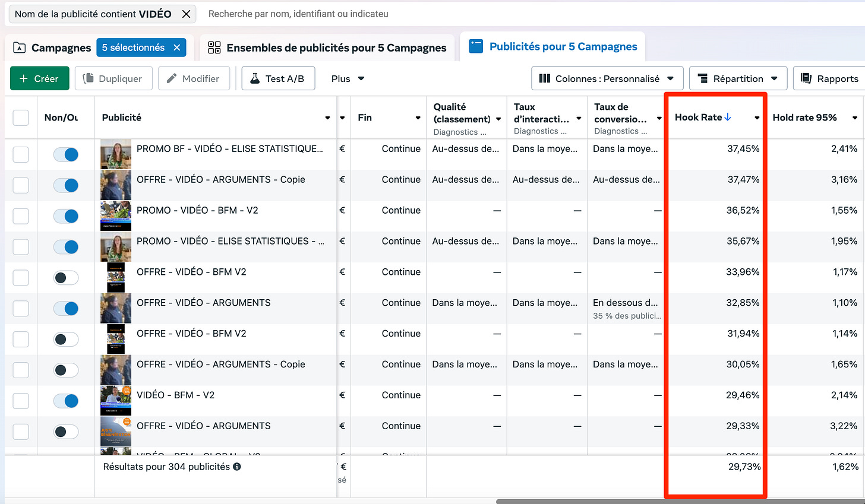This screenshot has width=865, height=504.
Task: Turn off PROMO BF - VIDÉO - ELISE STATISTIQUE ad
Action: (x=66, y=155)
